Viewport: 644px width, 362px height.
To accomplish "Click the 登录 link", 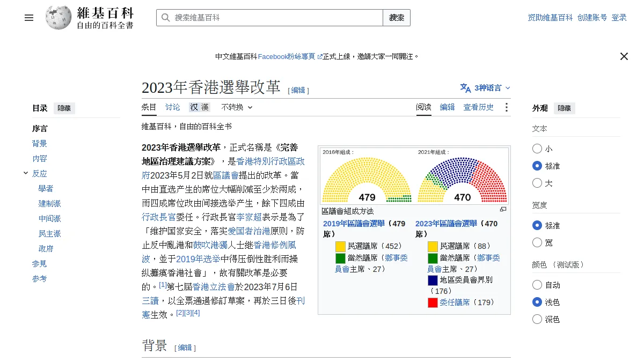I will [619, 18].
